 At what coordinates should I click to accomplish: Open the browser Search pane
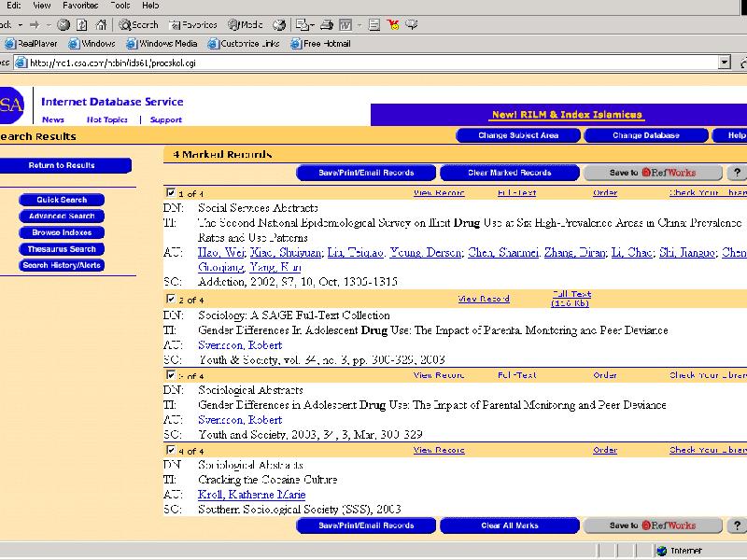(x=138, y=25)
